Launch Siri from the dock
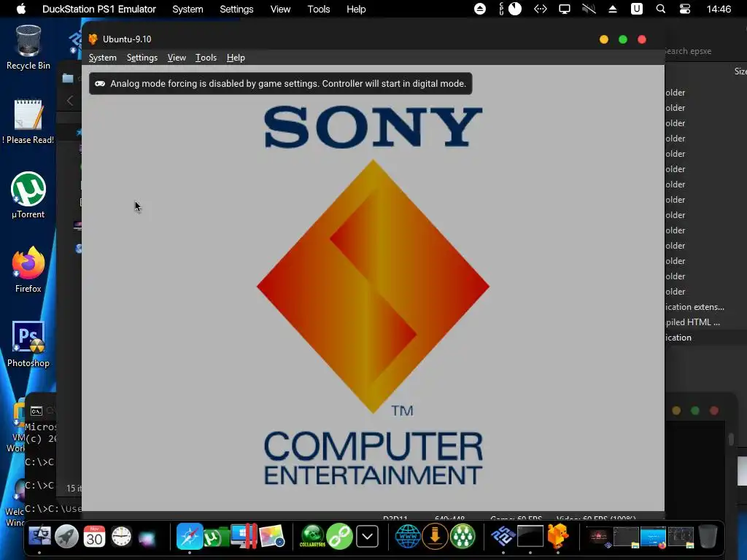This screenshot has height=560, width=747. (x=147, y=538)
